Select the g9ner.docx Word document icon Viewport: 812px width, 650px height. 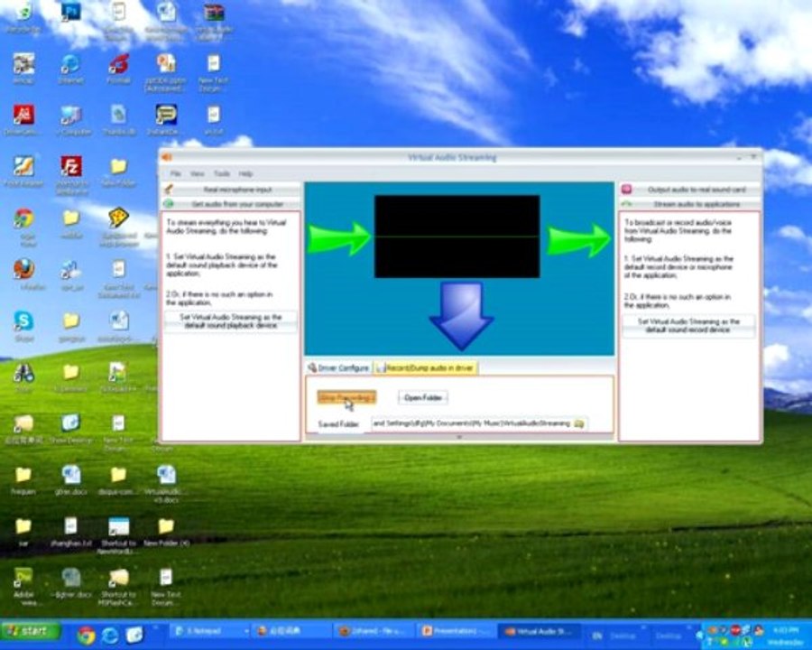(x=71, y=474)
